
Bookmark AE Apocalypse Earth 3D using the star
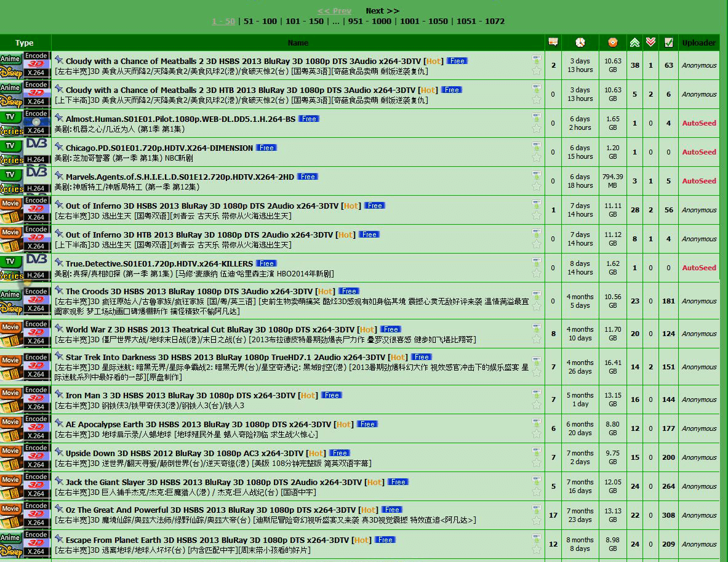click(x=536, y=435)
